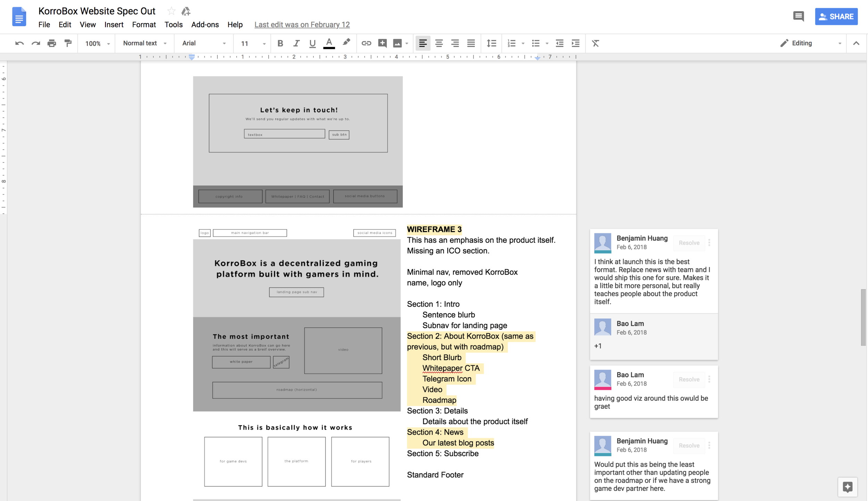This screenshot has width=868, height=501.
Task: Click the WIREFRAME 3 heading text
Action: click(x=434, y=229)
